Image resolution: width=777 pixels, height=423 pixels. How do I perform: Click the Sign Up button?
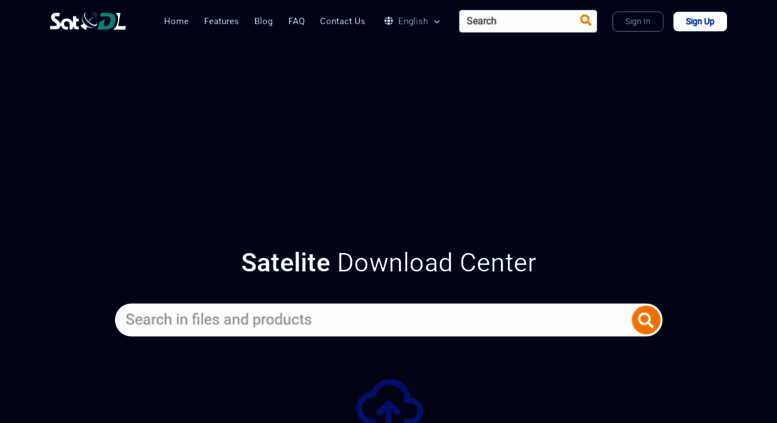click(700, 21)
